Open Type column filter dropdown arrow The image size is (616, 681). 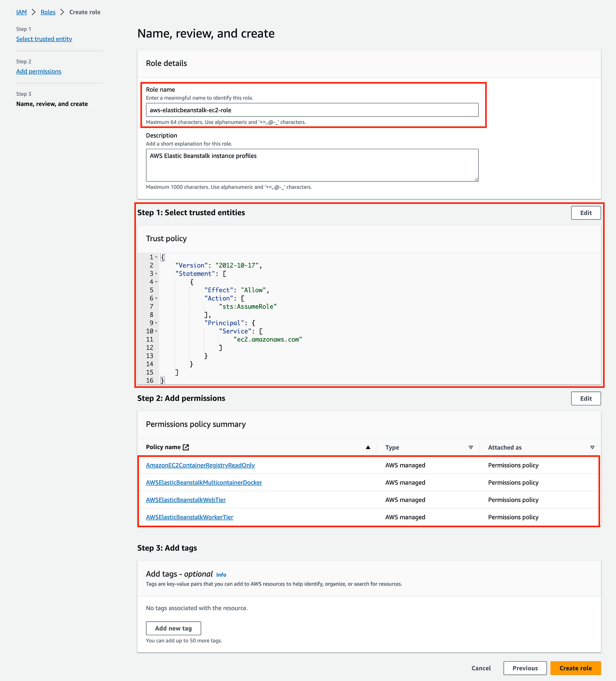pos(471,447)
